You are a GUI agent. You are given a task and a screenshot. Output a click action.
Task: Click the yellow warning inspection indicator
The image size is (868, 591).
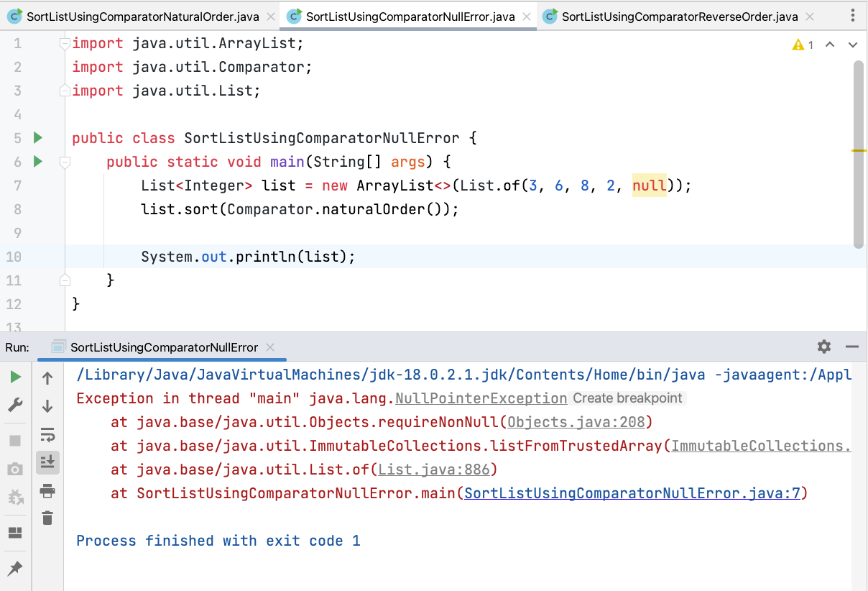800,44
